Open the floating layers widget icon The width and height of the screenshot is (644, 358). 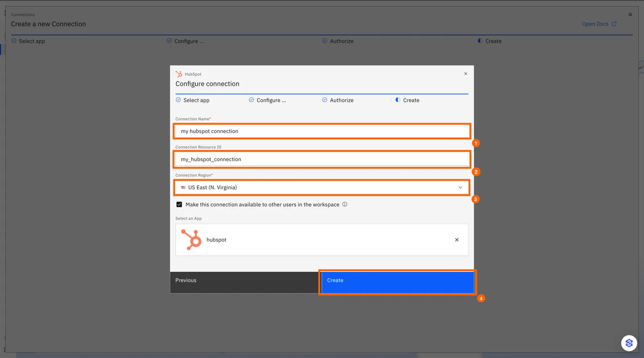pos(629,343)
